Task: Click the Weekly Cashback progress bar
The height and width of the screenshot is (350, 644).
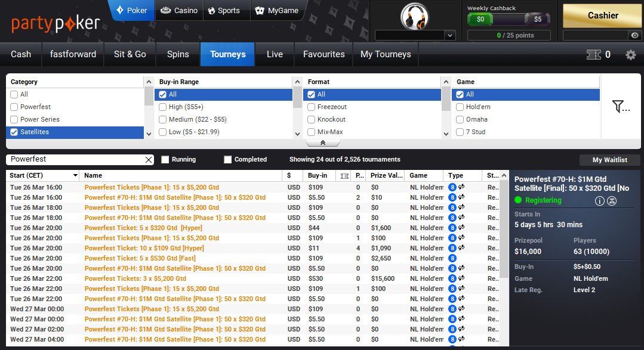Action: [x=509, y=19]
